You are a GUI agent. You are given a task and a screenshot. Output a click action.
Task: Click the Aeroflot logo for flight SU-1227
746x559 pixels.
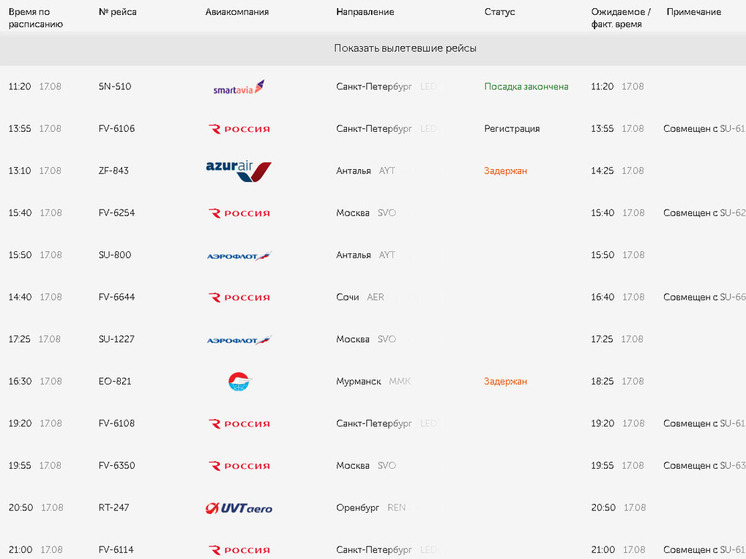[239, 340]
